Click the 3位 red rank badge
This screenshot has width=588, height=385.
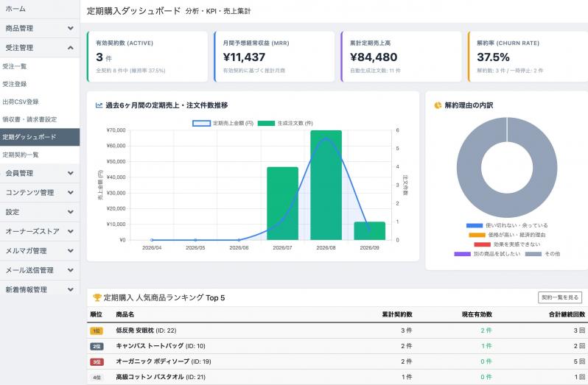(97, 361)
